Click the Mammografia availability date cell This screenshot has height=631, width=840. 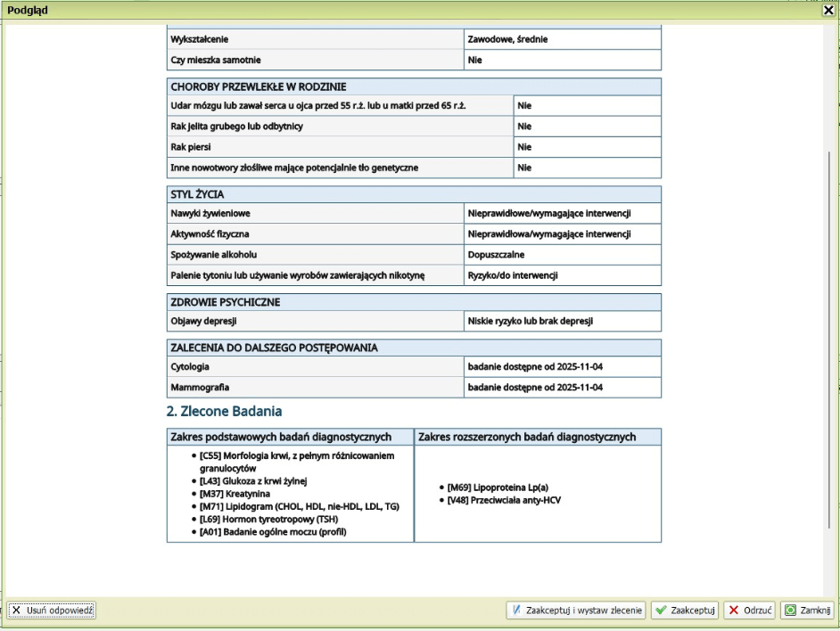535,388
